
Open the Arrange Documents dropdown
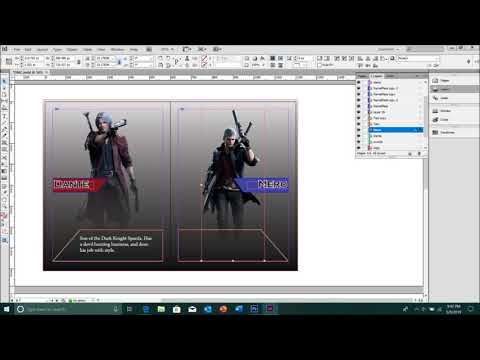click(x=217, y=49)
